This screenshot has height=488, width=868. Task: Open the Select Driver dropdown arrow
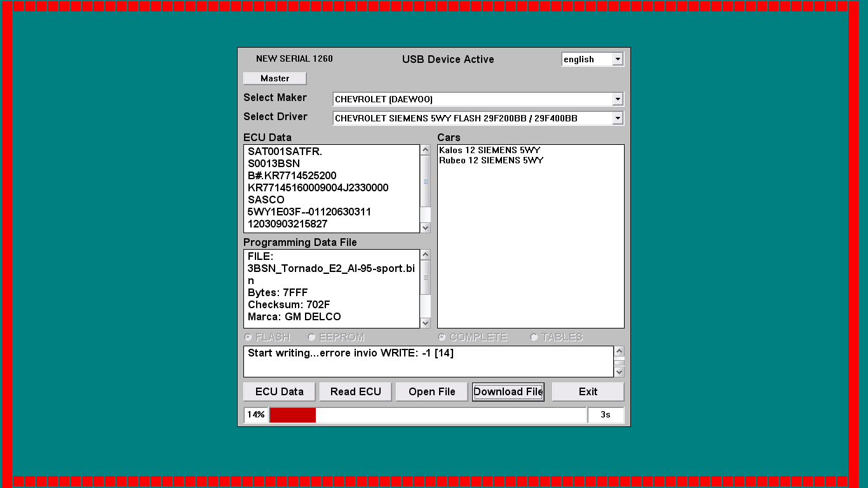618,118
